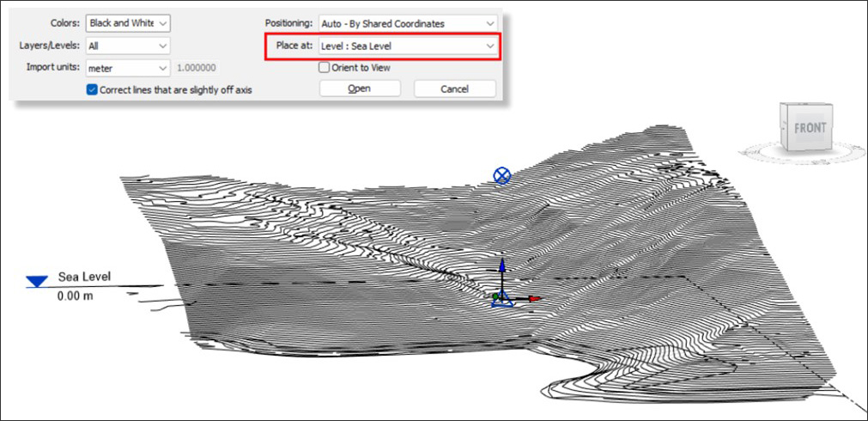Click the blue Sea Level elevation triangle
The width and height of the screenshot is (868, 421).
(38, 282)
